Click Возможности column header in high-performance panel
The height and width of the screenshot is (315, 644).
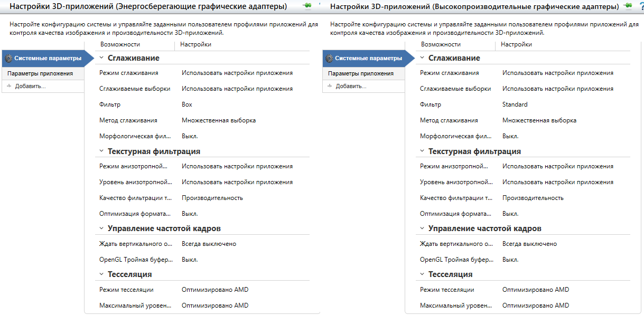[x=441, y=44]
